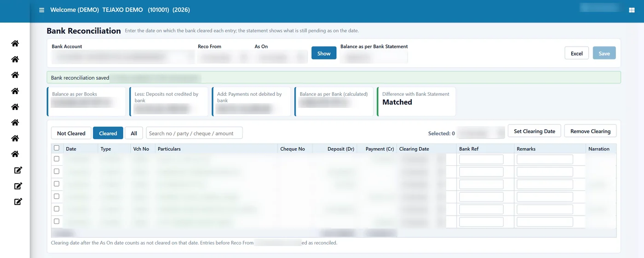Viewport: 644px width, 258px height.
Task: Open the hamburger menu beside Welcome
Action: (x=42, y=10)
